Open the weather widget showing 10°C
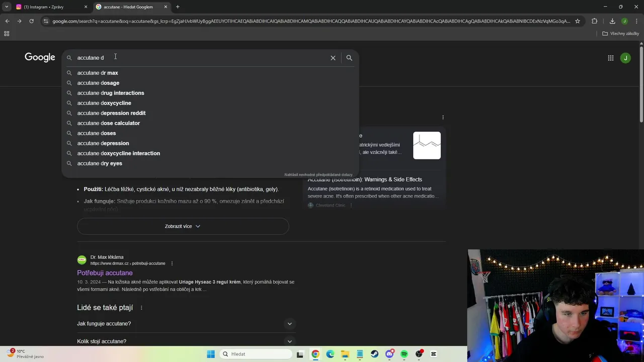 pyautogui.click(x=25, y=354)
